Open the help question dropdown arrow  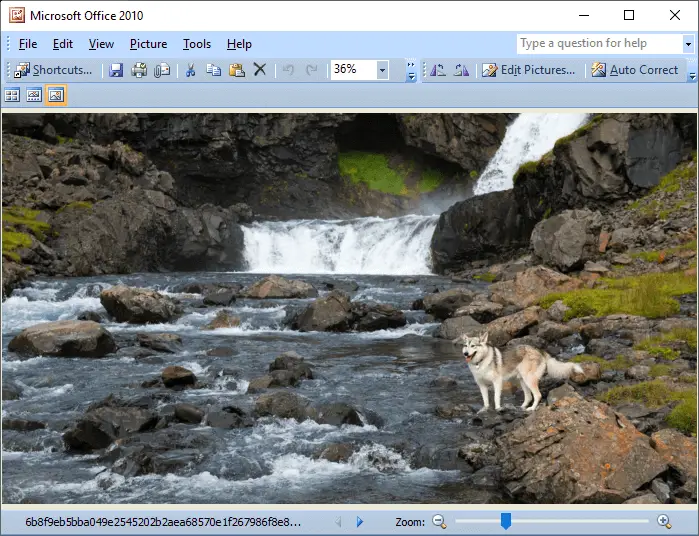[688, 44]
